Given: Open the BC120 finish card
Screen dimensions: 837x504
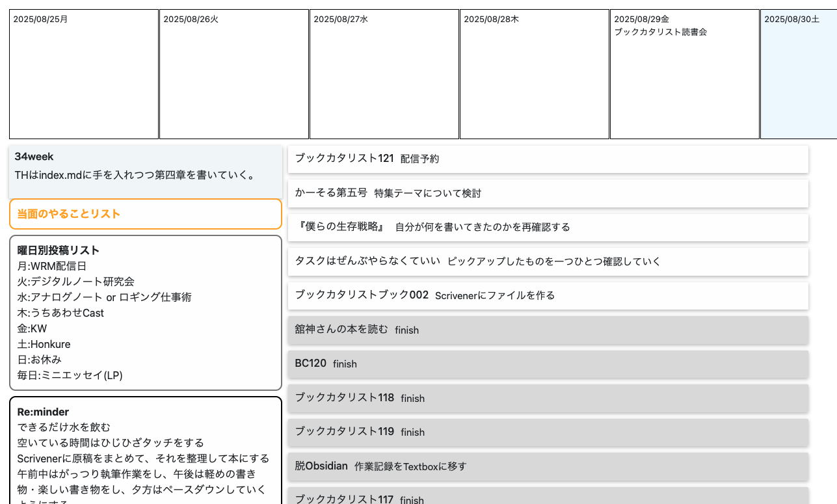Looking at the screenshot, I should pyautogui.click(x=548, y=364).
